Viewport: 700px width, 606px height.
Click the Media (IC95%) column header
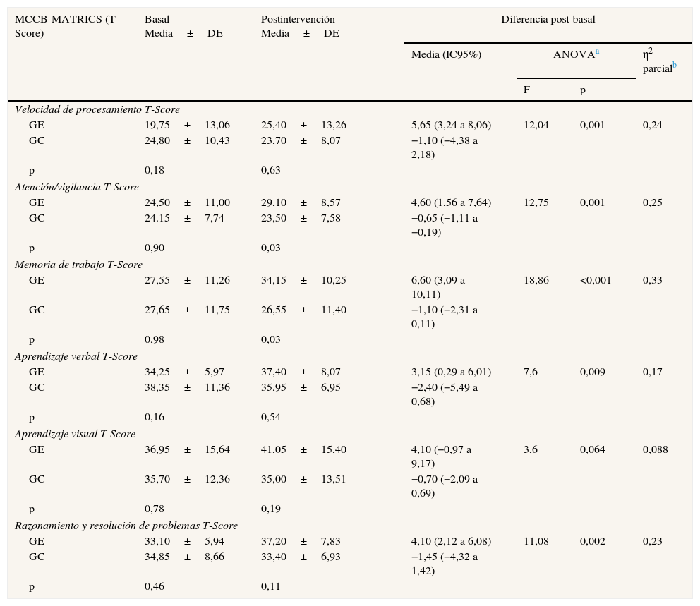[x=446, y=54]
